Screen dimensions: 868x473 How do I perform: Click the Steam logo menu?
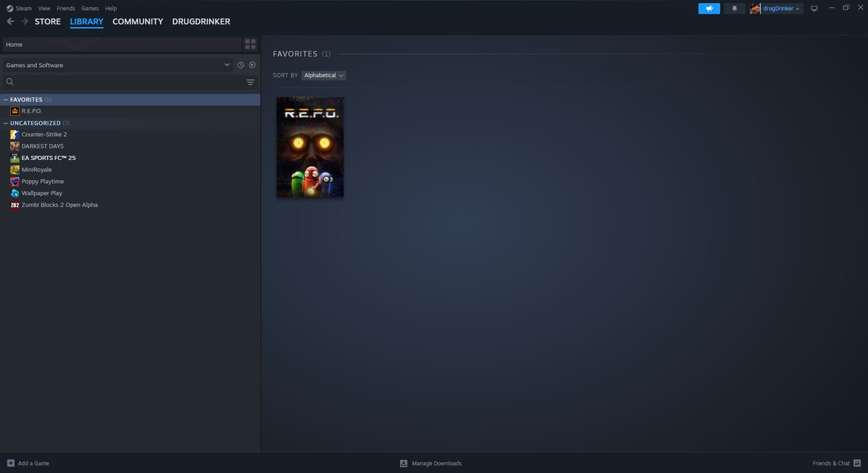19,8
